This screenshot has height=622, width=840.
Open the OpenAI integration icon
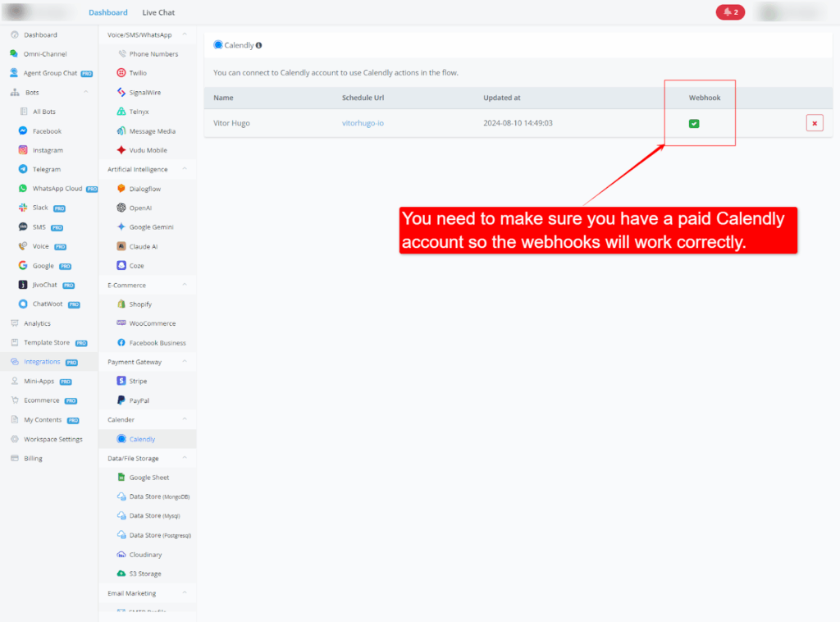[x=121, y=208]
